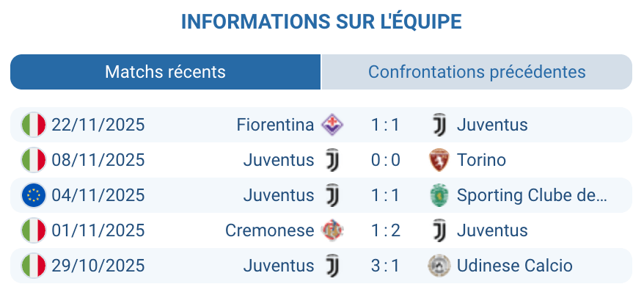
Task: Click the Cremonese team name
Action: click(269, 230)
